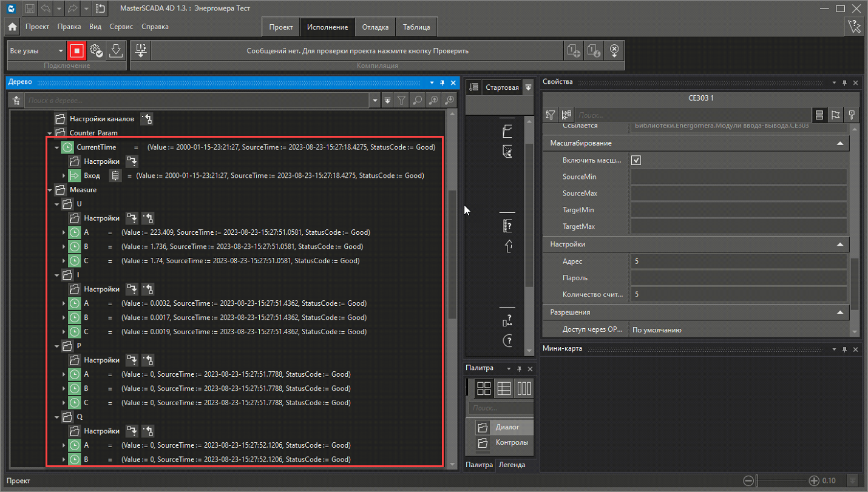Stop execution with the red stop button
This screenshot has height=492, width=868.
pos(76,50)
